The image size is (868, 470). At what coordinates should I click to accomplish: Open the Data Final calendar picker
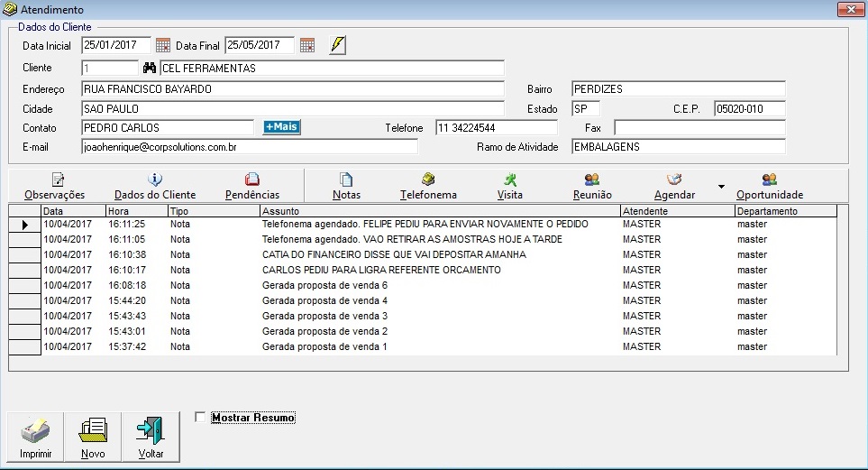tap(307, 45)
